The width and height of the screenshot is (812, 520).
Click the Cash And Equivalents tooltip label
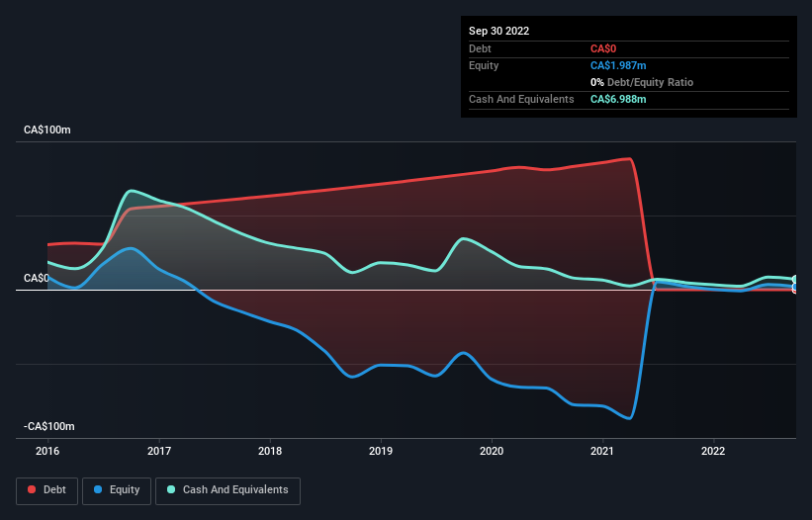521,99
